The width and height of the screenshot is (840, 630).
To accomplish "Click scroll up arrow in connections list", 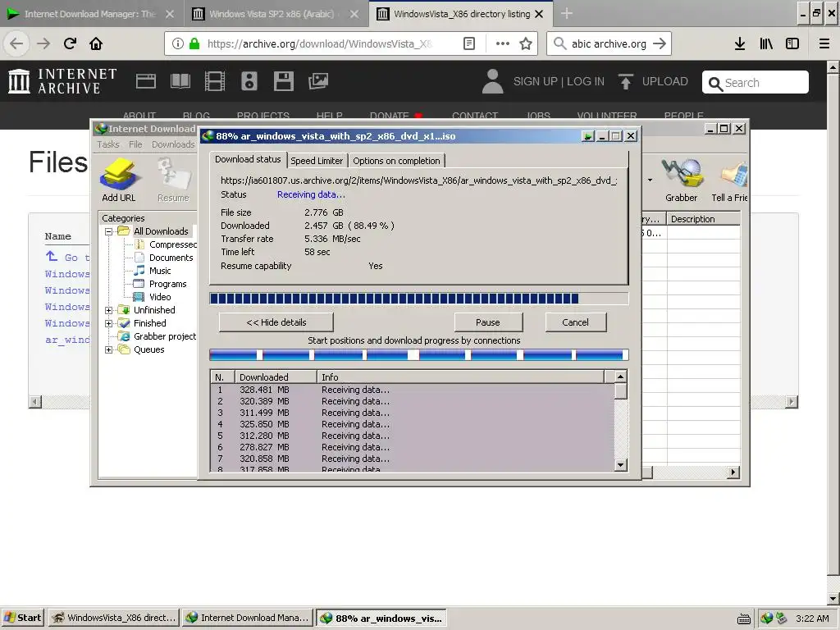I will pyautogui.click(x=620, y=377).
